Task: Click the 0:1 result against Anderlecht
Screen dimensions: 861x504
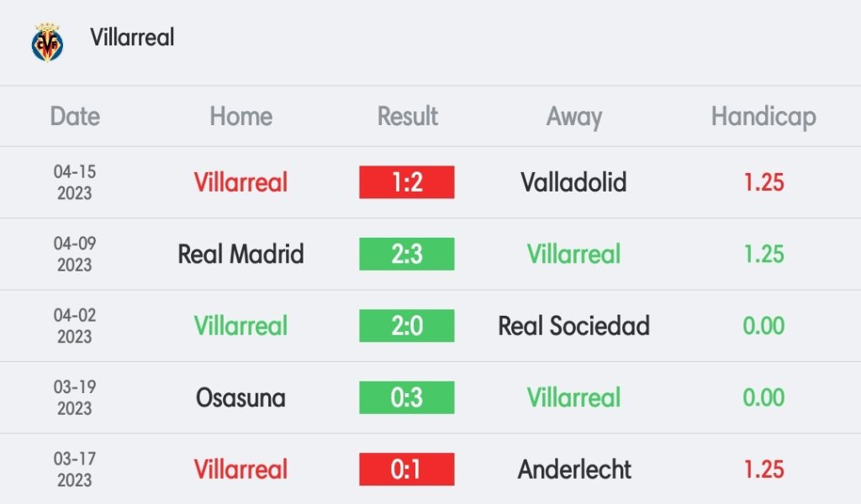Action: 407,469
